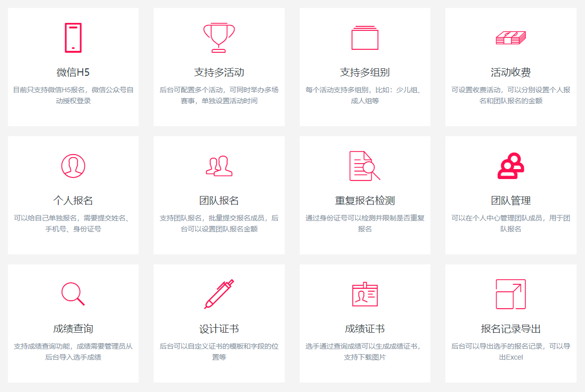Select the person avatar icon above 个人报名

[x=73, y=165]
